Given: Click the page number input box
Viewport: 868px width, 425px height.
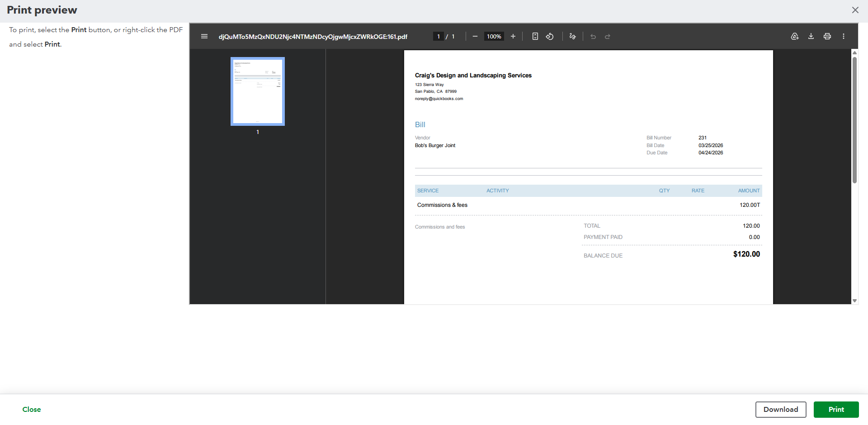Looking at the screenshot, I should [439, 36].
